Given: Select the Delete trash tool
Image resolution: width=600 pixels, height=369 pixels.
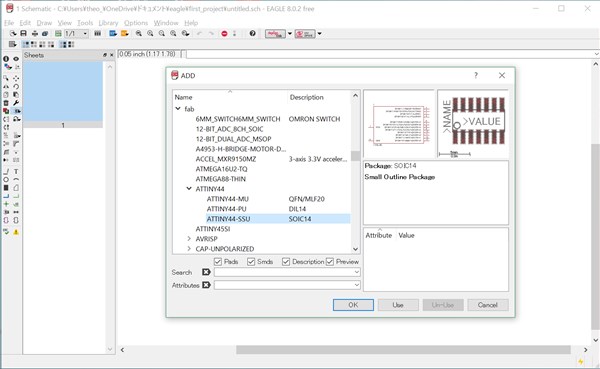Looking at the screenshot, I should pyautogui.click(x=6, y=103).
